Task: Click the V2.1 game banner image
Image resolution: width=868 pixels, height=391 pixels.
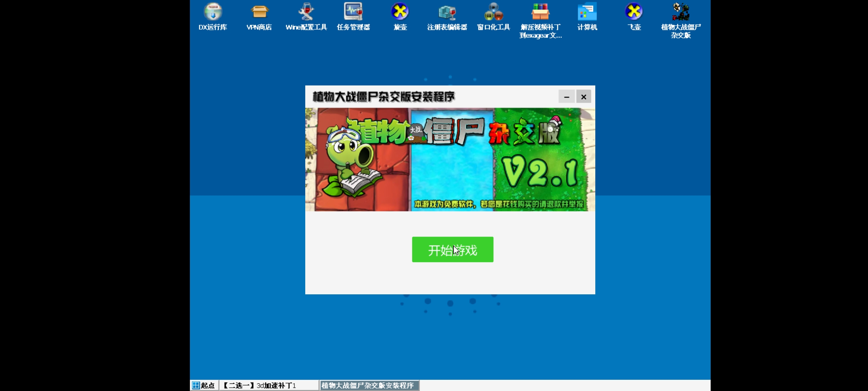Action: point(450,159)
